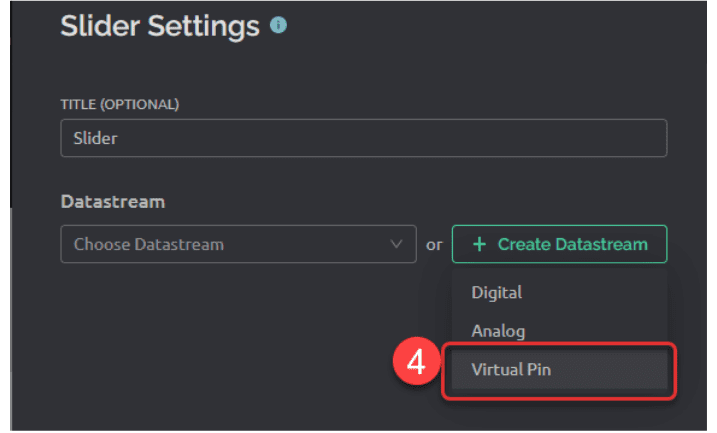The width and height of the screenshot is (717, 433).
Task: Click the Create Datastream button
Action: click(x=559, y=244)
